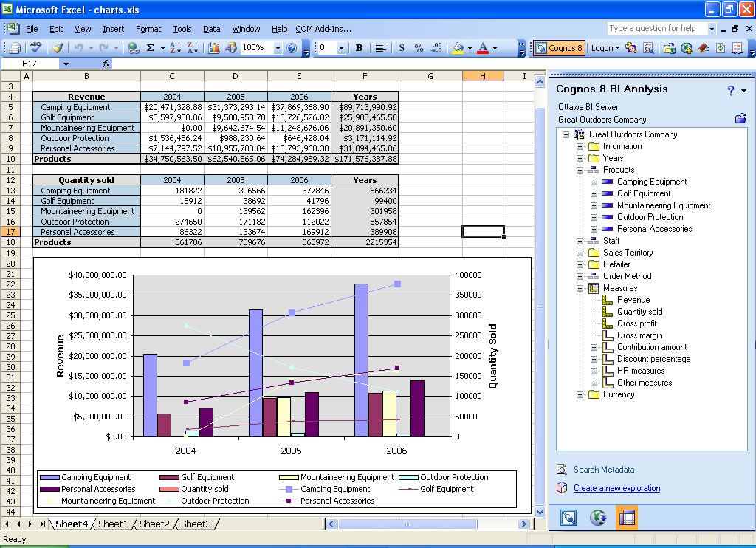
Task: Run the spelling check (ABC) tool
Action: pyautogui.click(x=35, y=48)
